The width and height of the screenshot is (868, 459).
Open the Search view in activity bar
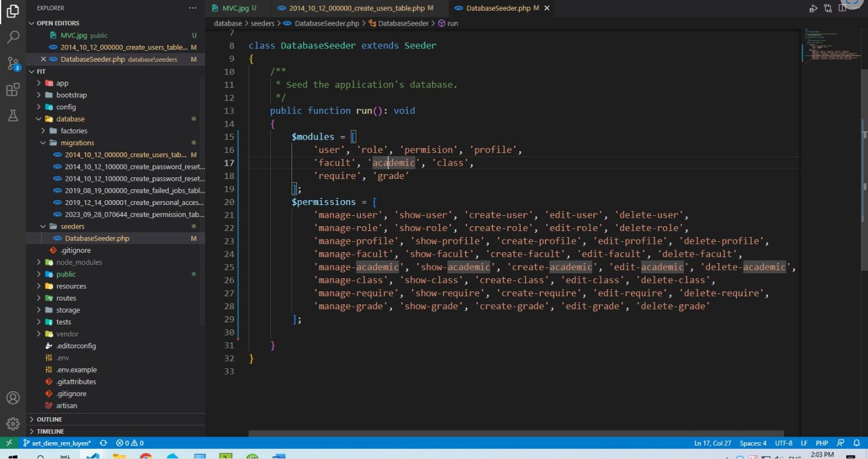coord(13,37)
